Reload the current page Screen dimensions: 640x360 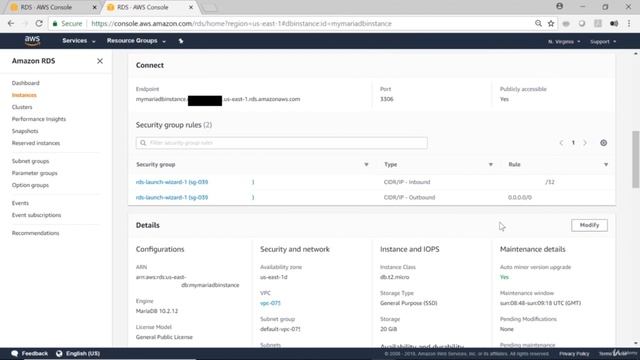pos(39,24)
